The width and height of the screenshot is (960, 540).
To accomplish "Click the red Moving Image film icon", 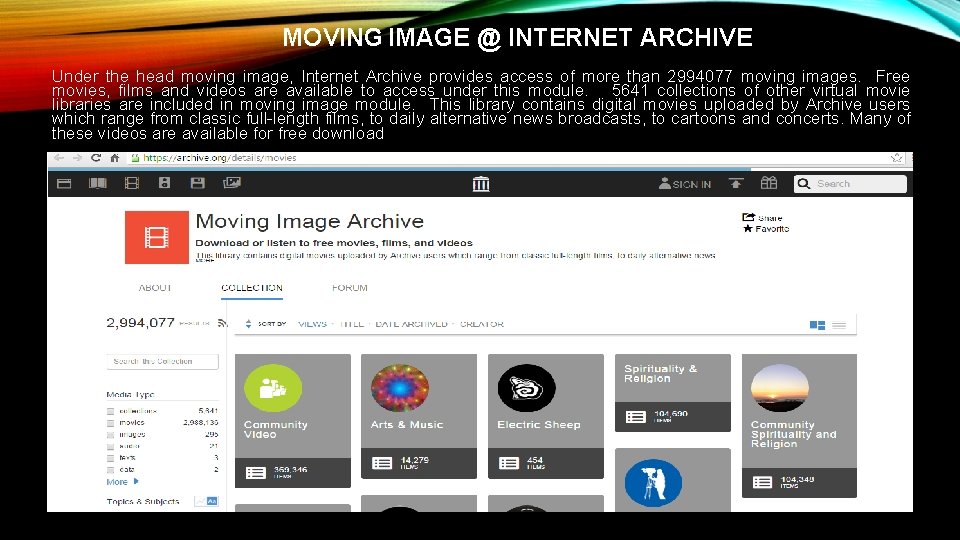I will click(157, 238).
